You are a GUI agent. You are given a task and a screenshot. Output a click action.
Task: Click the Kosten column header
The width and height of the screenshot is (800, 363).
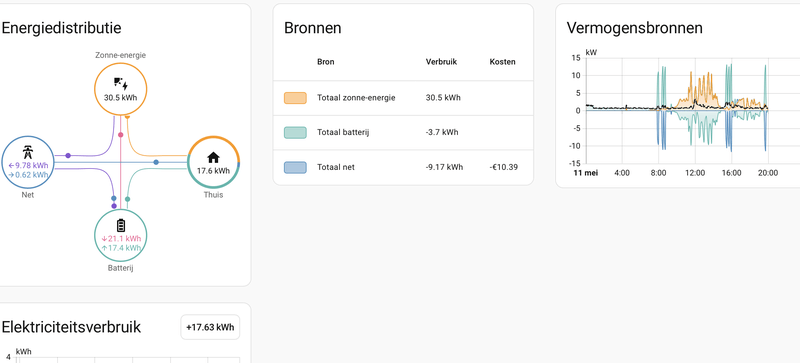[503, 62]
